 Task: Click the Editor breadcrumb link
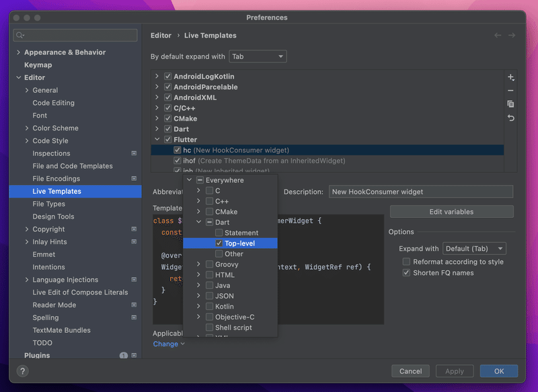pos(161,36)
